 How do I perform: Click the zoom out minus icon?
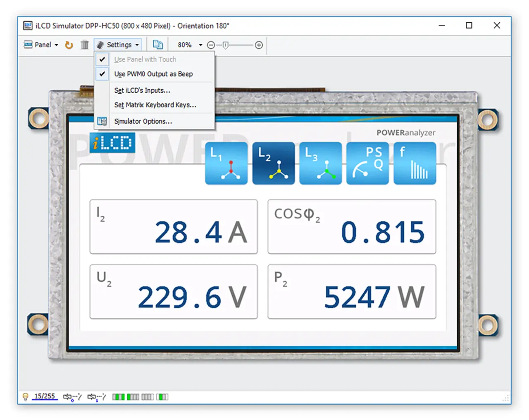tap(211, 45)
